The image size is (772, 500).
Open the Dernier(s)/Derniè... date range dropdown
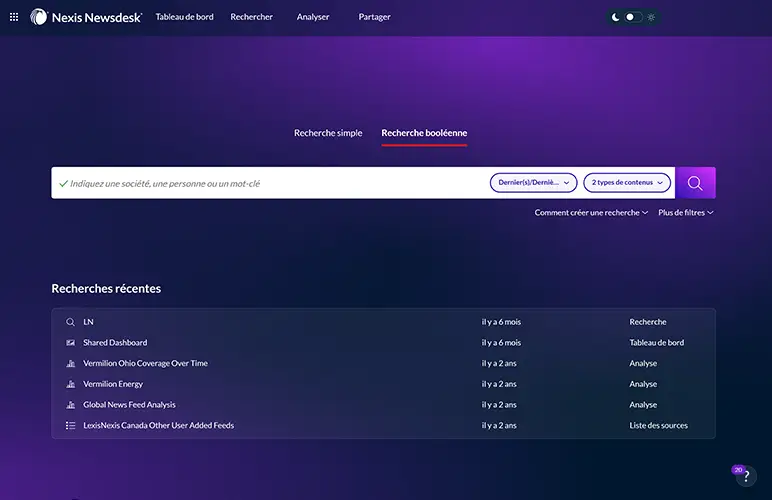pyautogui.click(x=533, y=183)
